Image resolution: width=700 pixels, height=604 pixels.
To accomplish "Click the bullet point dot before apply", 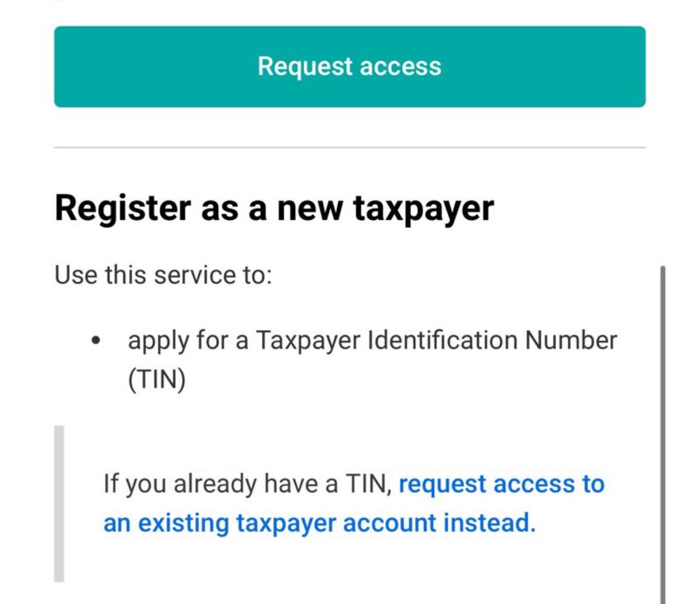I will pyautogui.click(x=96, y=341).
